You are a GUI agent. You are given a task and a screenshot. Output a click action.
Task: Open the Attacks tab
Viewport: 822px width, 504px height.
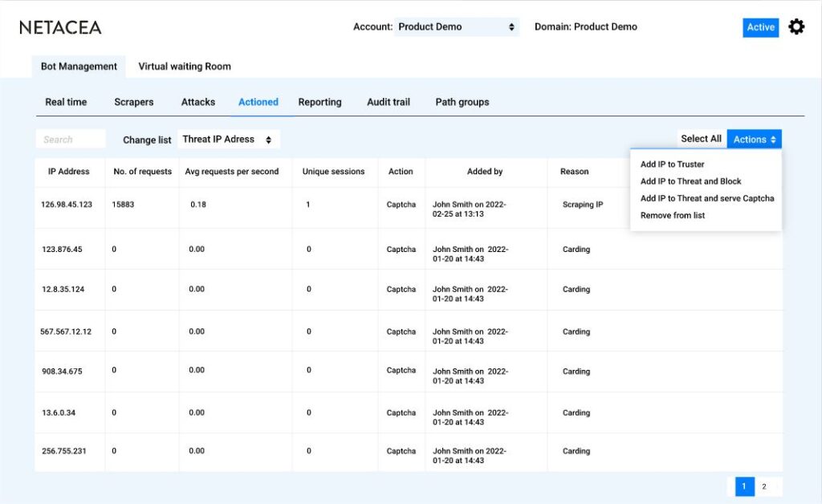[197, 102]
